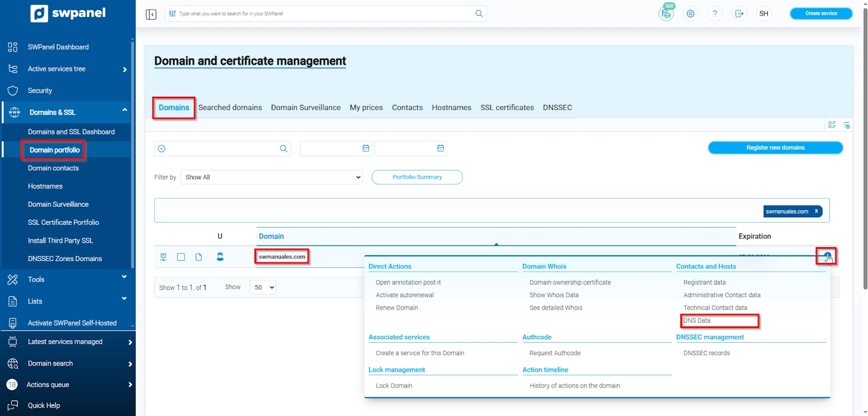This screenshot has height=416, width=868.
Task: Open the settings gear icon in header
Action: tap(691, 14)
